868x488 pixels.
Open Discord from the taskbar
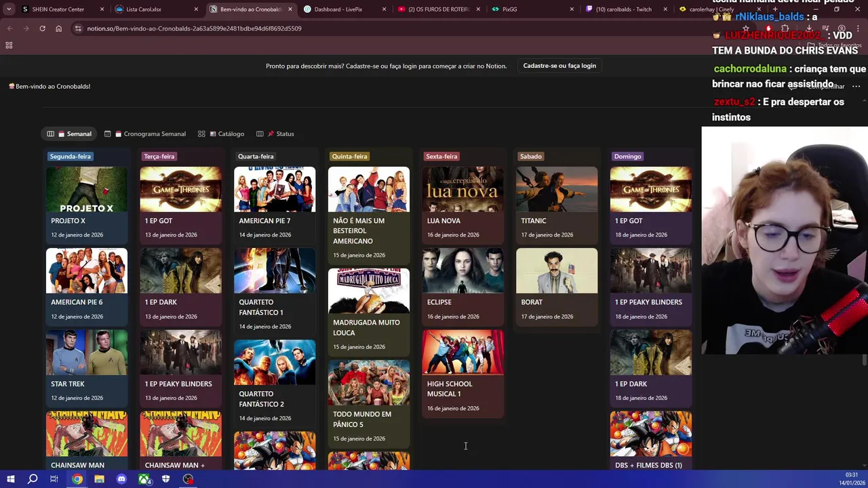121,479
